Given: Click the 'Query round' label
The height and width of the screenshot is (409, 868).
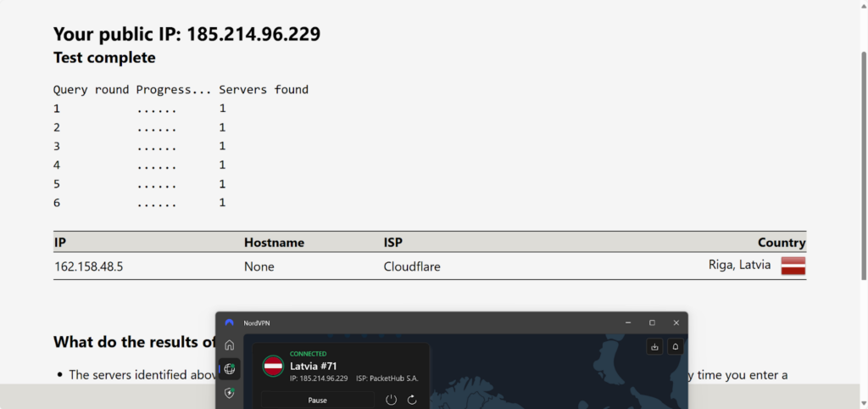Looking at the screenshot, I should (x=91, y=90).
